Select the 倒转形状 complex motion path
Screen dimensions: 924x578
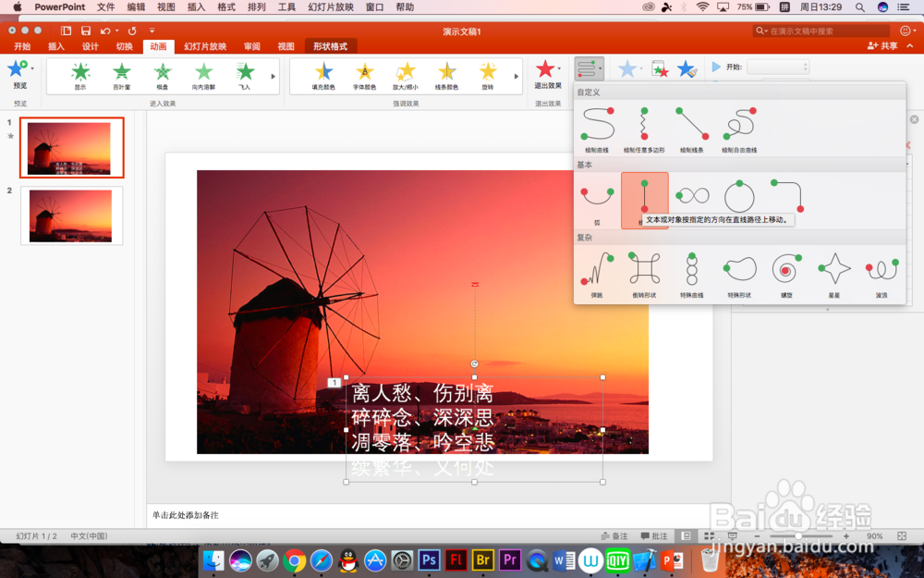(x=645, y=274)
